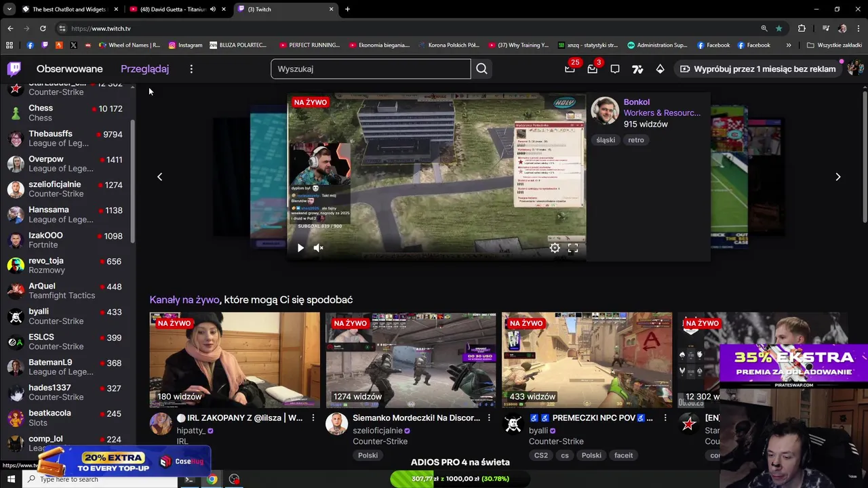
Task: Open the hipatty_ IRL stream thumbnail
Action: point(235,360)
